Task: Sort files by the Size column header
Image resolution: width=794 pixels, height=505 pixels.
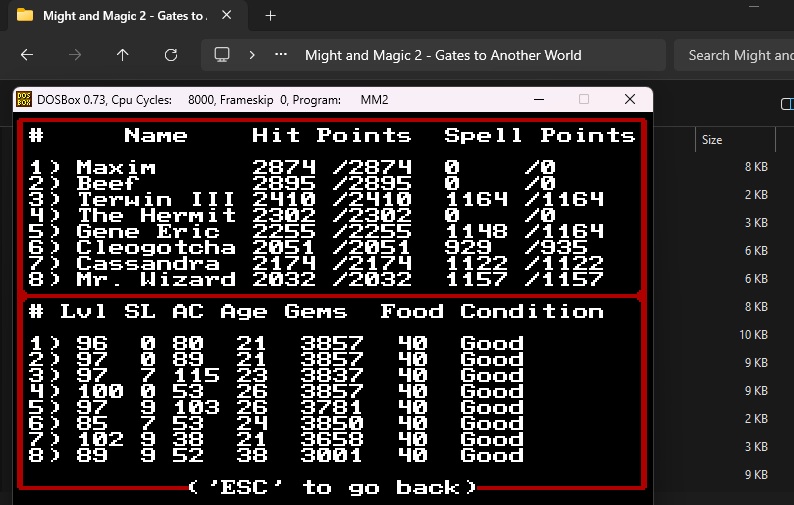Action: coord(712,140)
